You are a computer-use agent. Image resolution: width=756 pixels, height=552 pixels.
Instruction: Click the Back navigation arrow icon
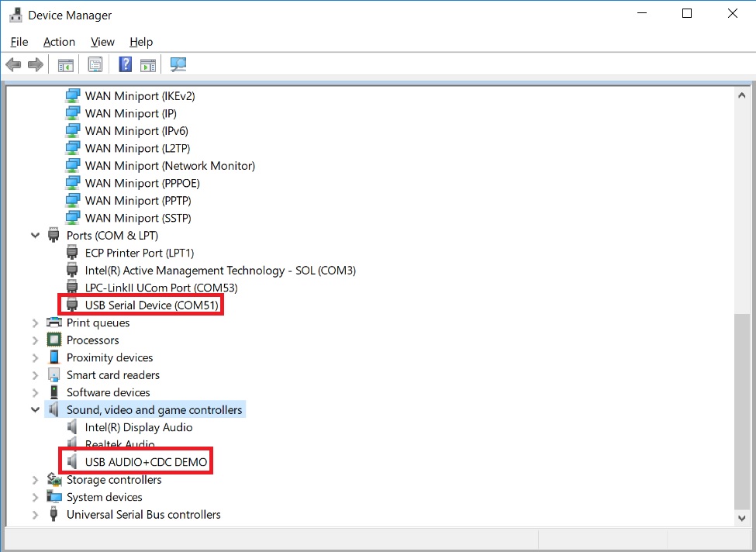click(x=12, y=64)
